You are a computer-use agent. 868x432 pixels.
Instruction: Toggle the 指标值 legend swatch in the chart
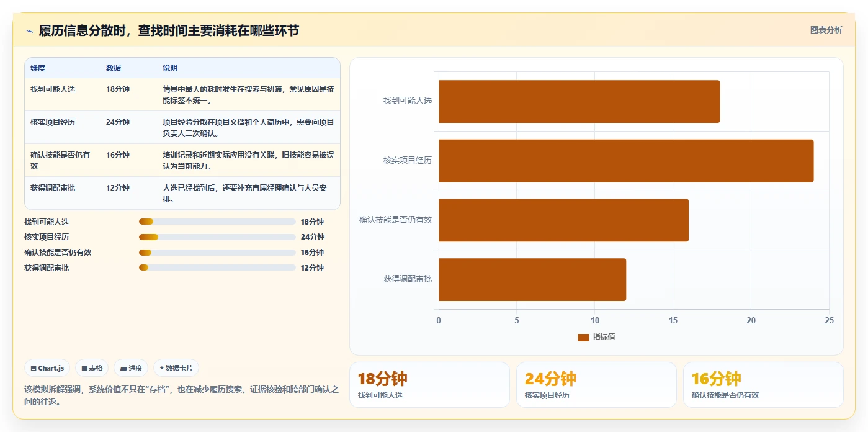pyautogui.click(x=583, y=337)
